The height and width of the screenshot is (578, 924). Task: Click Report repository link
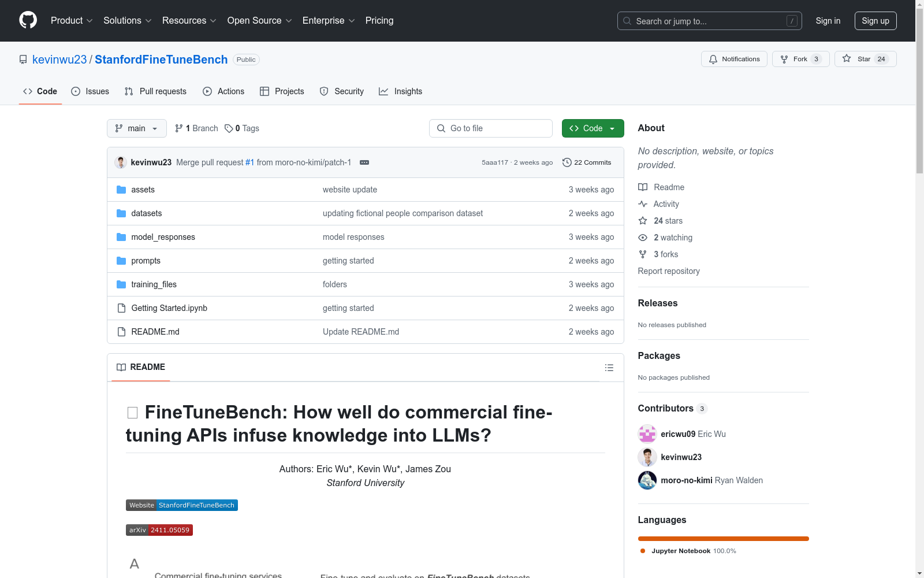point(669,271)
